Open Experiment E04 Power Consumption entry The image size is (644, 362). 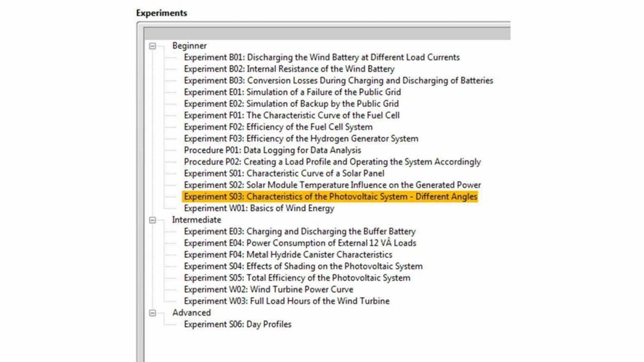[x=300, y=243]
